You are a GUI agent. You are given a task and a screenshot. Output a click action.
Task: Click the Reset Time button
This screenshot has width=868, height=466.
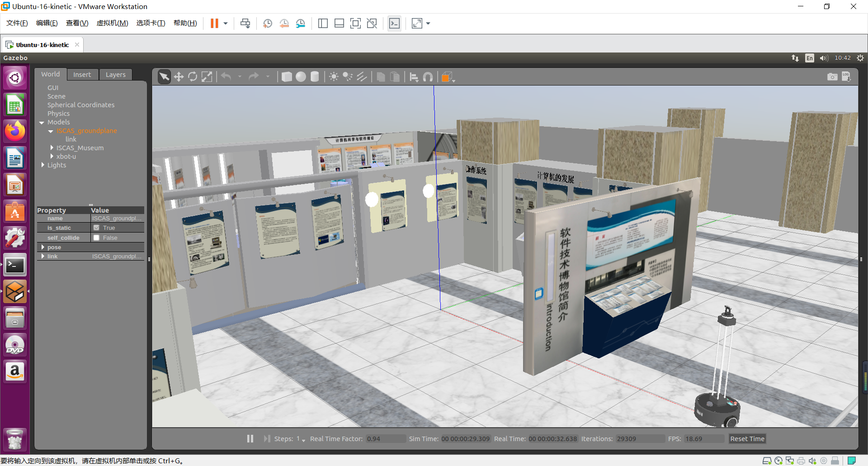click(x=747, y=439)
